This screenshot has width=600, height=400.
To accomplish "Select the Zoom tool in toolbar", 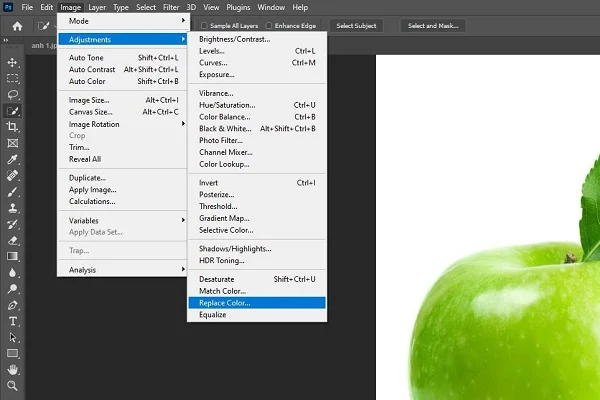I will [x=14, y=385].
